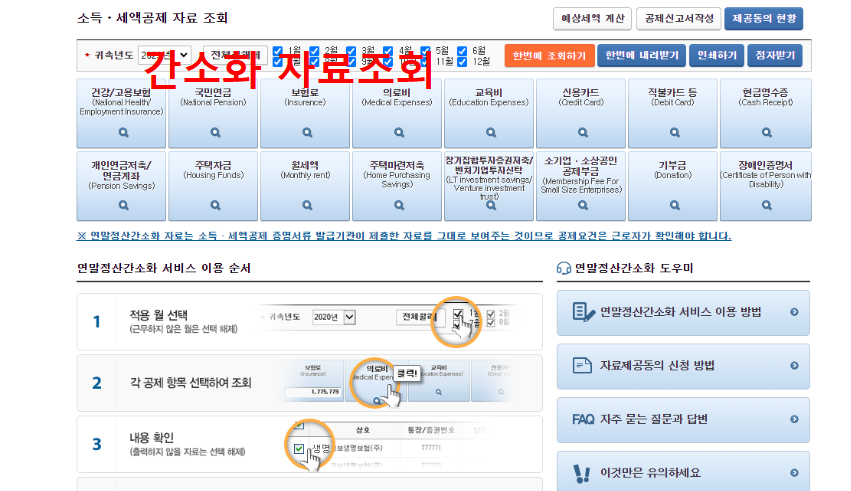Open Health/Employment Insurance (건강/고용보험) lookup magnifier
Viewport: 851px width, 491px height.
[x=124, y=132]
